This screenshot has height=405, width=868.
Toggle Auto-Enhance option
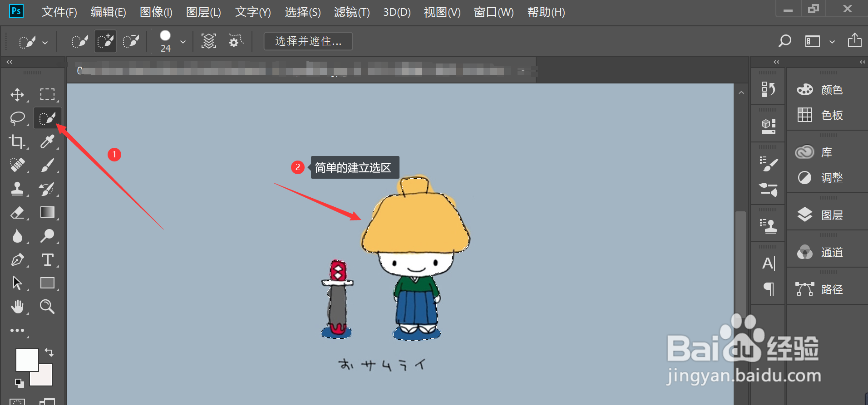236,41
